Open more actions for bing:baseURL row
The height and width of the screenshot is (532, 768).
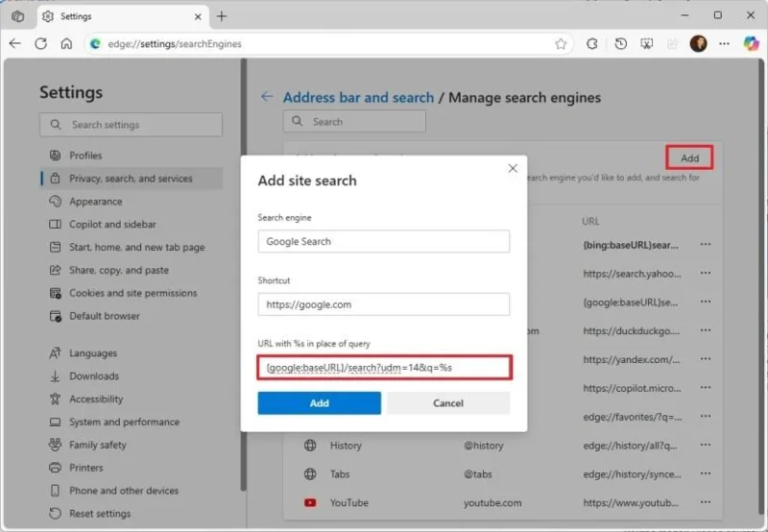tap(706, 245)
